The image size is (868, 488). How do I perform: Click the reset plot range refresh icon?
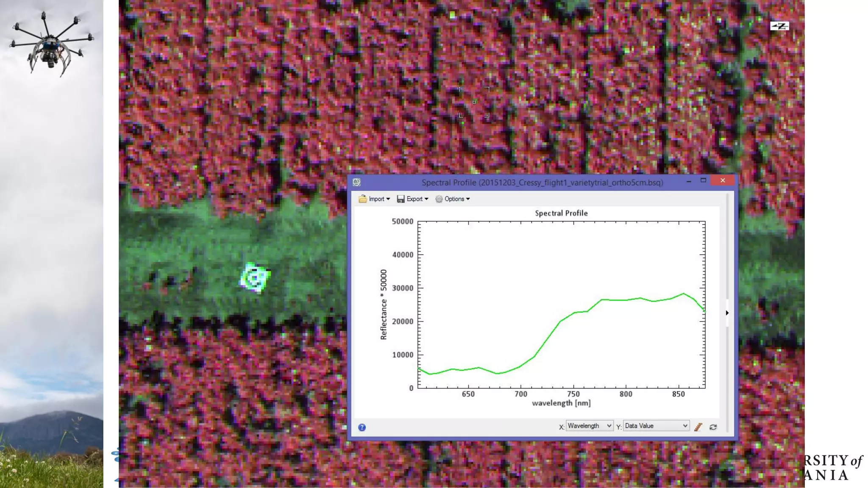(713, 427)
